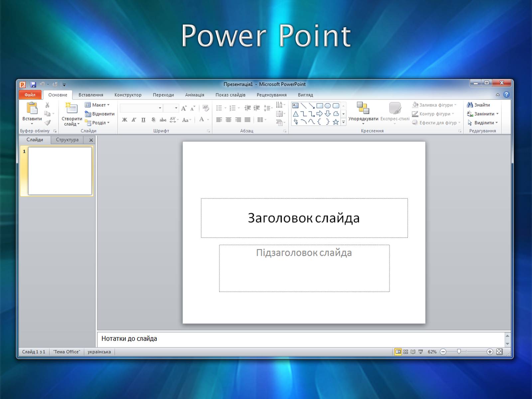The width and height of the screenshot is (532, 399).
Task: Toggle bold (Ж) formatting
Action: point(124,120)
